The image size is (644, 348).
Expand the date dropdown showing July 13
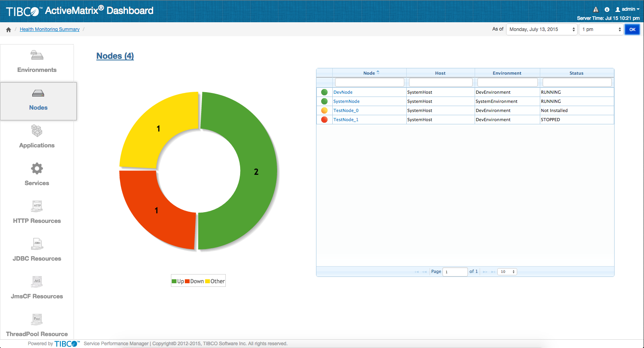[541, 29]
